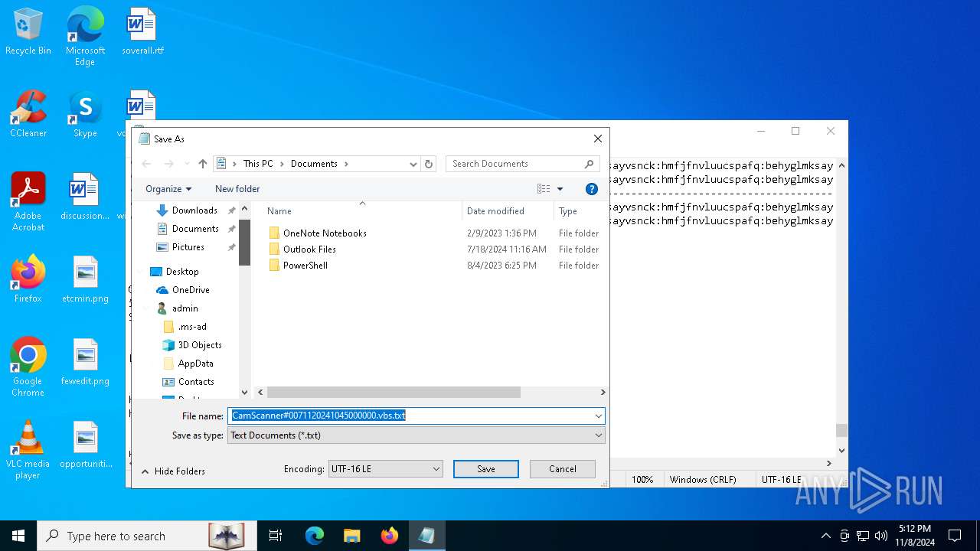Open File Explorer from taskbar

coord(352,536)
